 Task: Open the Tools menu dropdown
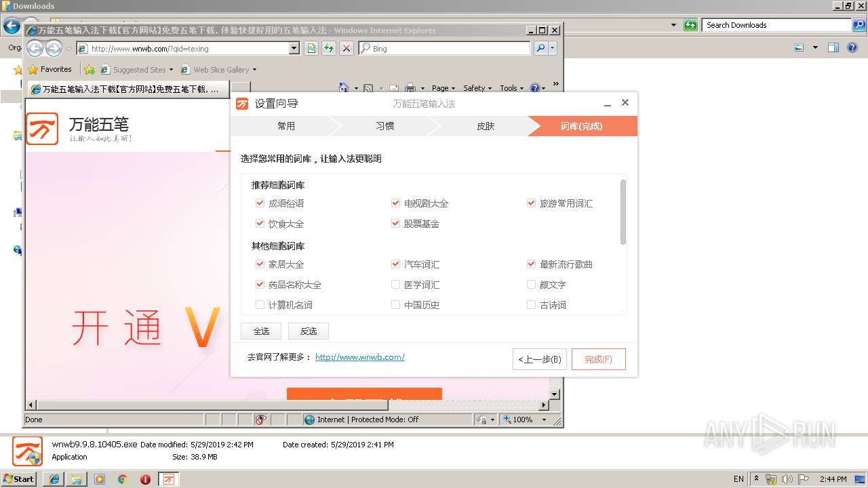[512, 88]
